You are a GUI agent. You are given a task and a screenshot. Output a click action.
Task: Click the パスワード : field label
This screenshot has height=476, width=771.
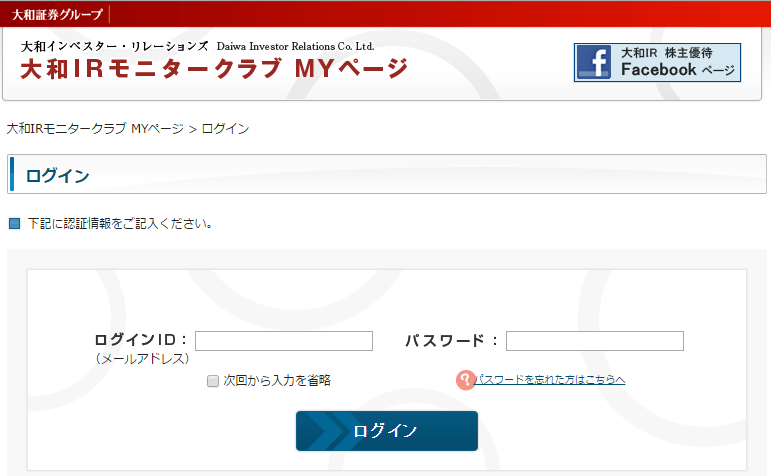tap(451, 340)
